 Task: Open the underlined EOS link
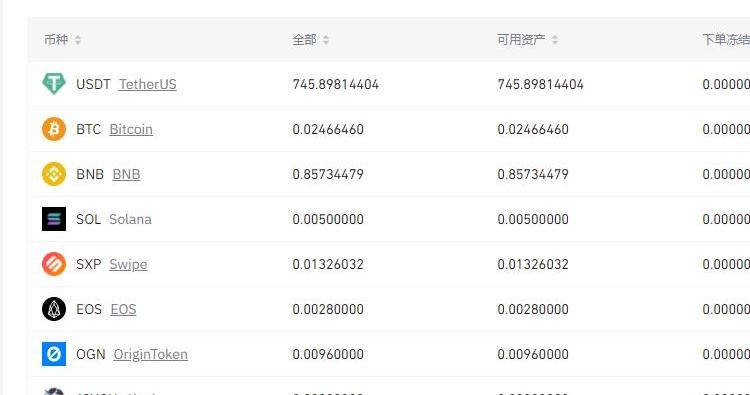[123, 309]
